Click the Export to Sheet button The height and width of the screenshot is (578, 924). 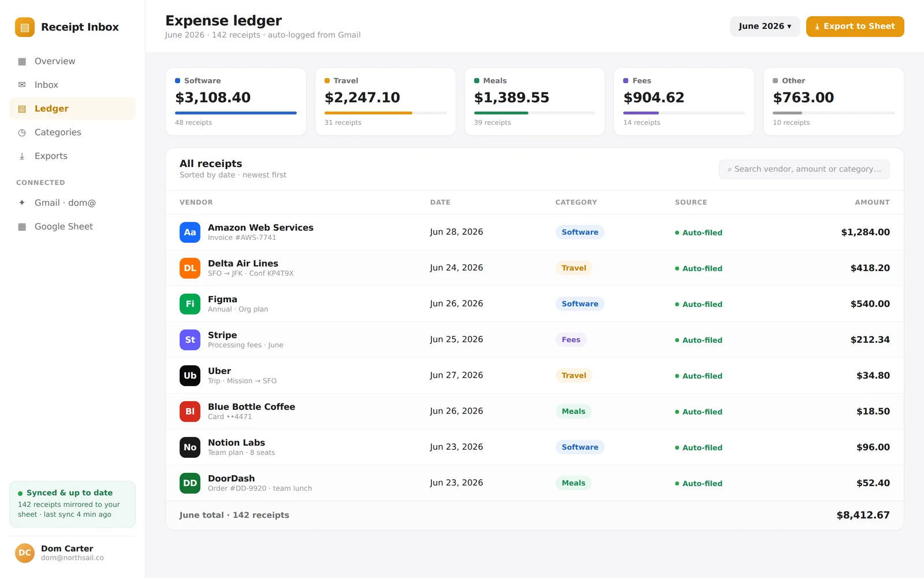pyautogui.click(x=855, y=27)
